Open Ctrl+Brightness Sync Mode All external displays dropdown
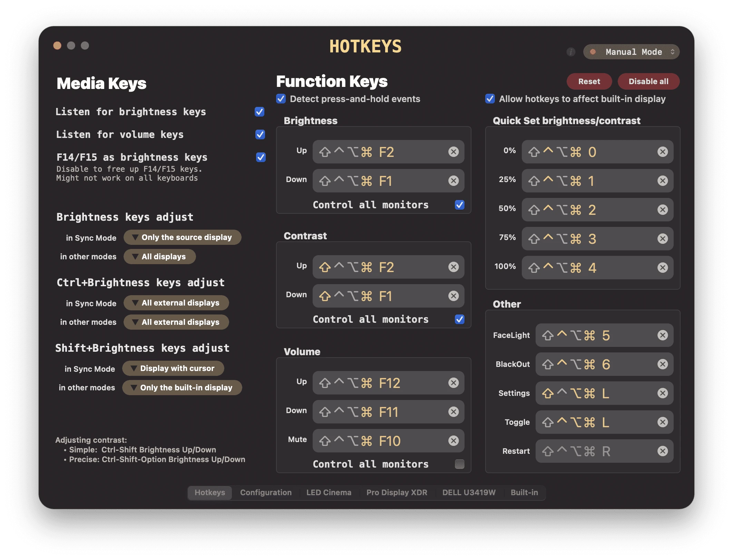This screenshot has height=560, width=733. point(176,303)
